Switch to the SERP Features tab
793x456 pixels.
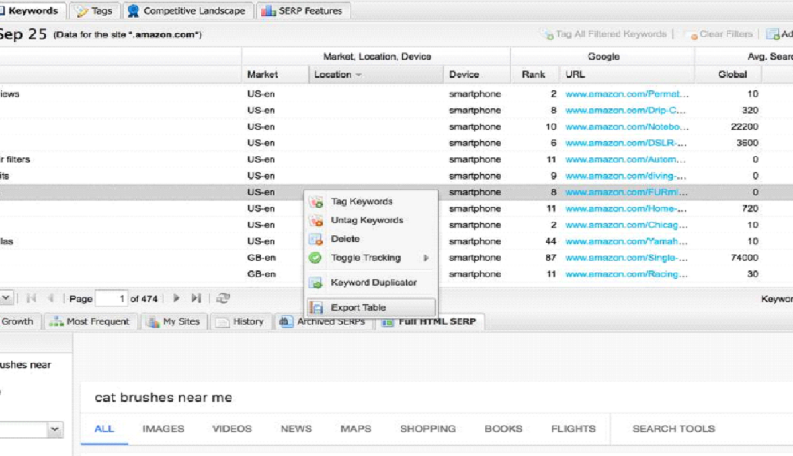click(x=302, y=11)
